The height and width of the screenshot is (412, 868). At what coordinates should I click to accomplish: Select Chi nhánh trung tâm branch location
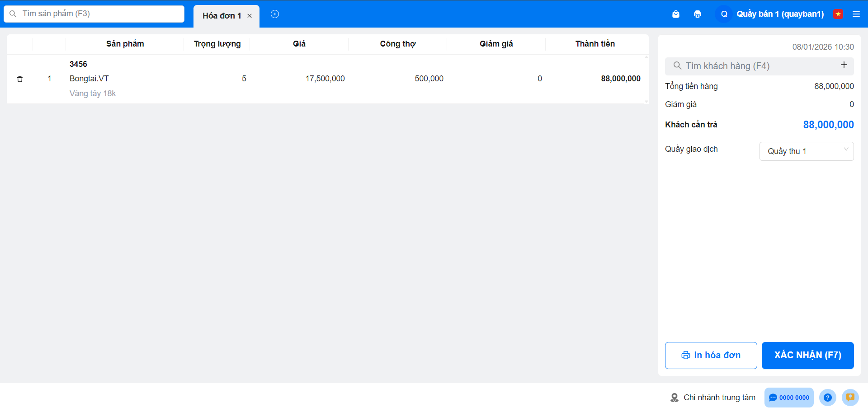pos(713,398)
